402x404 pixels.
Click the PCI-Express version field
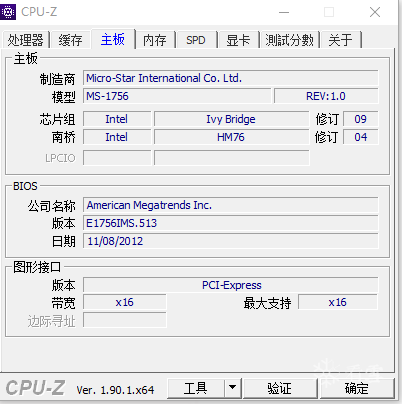[231, 285]
